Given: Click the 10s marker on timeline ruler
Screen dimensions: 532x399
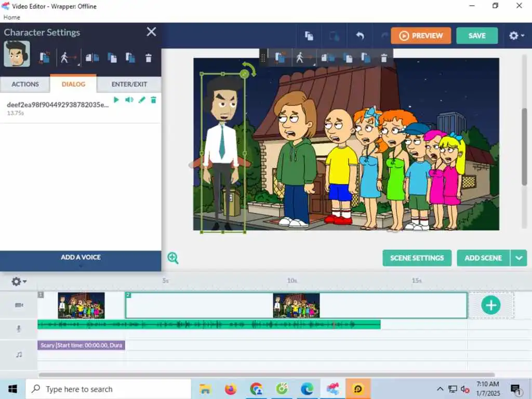Looking at the screenshot, I should click(292, 281).
